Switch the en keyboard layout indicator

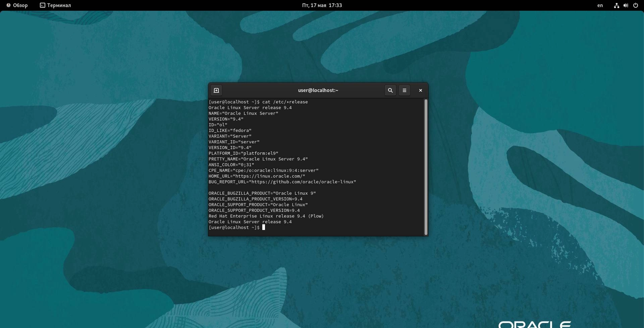pyautogui.click(x=600, y=5)
